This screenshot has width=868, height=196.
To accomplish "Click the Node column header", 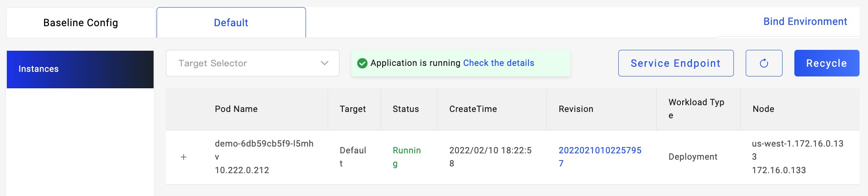I will click(x=763, y=109).
